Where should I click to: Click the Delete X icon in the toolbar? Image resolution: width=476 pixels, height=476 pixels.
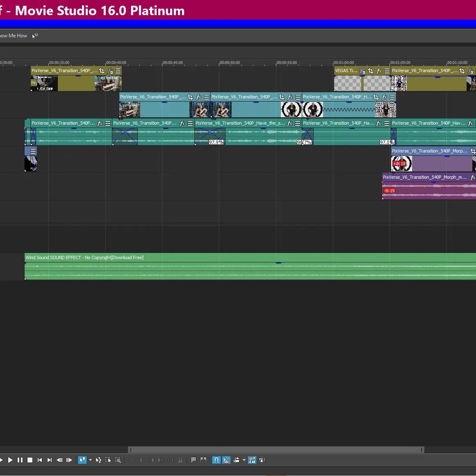131,460
